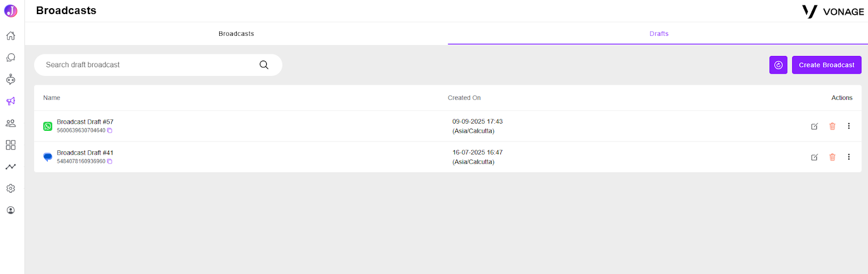Open more options for Broadcast Draft #57

848,126
